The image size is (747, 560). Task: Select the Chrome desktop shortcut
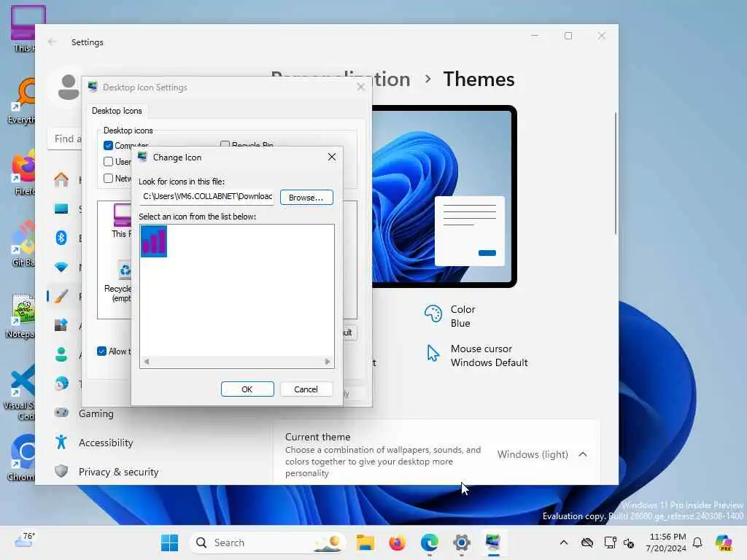pos(21,457)
